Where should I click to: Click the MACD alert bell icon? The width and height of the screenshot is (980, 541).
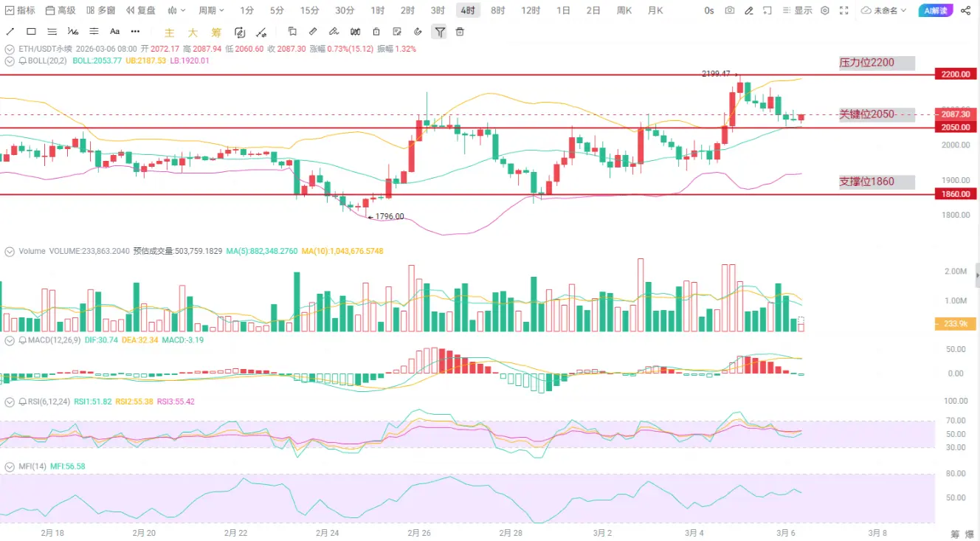click(23, 340)
